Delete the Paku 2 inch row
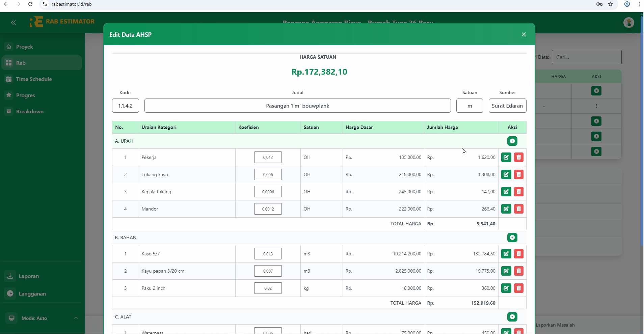This screenshot has width=644, height=334. pyautogui.click(x=518, y=288)
